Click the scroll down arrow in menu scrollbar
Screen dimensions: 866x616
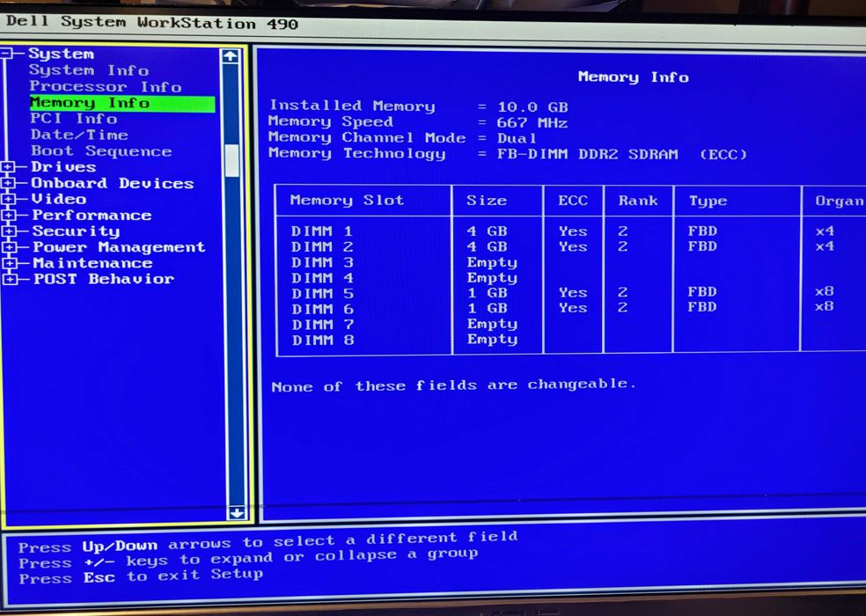pos(237,513)
